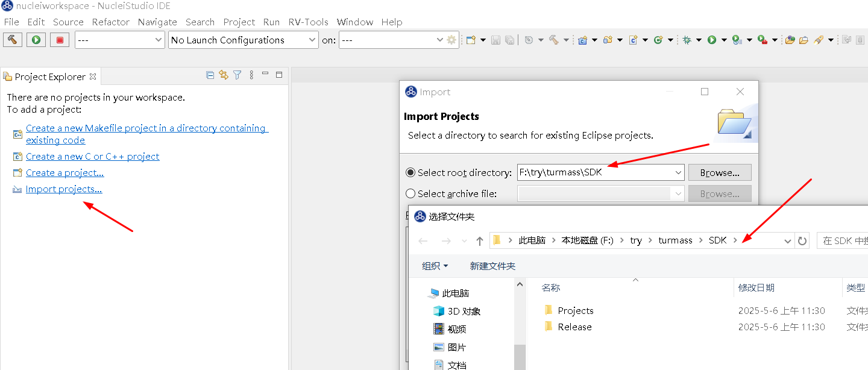Expand the Run toolbar dropdown arrow
The height and width of the screenshot is (370, 868).
(x=724, y=40)
